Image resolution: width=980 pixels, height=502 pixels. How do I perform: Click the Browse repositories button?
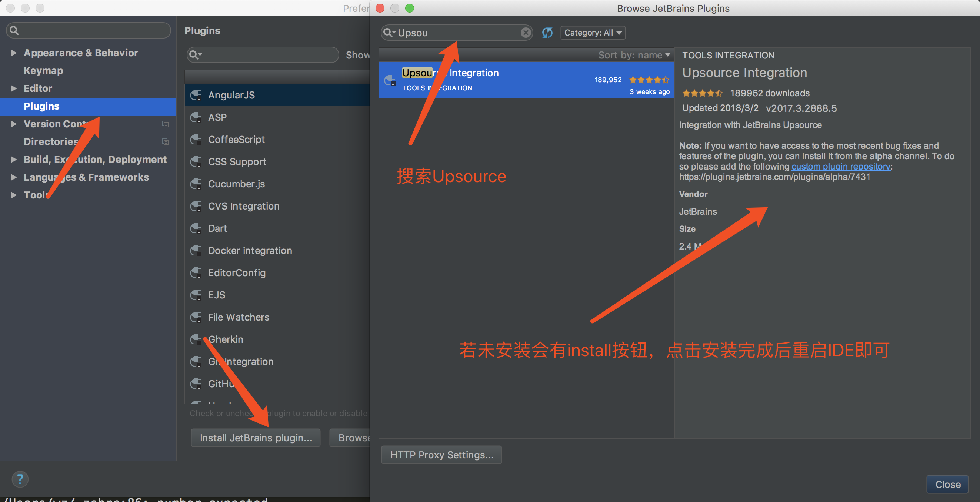pyautogui.click(x=350, y=438)
